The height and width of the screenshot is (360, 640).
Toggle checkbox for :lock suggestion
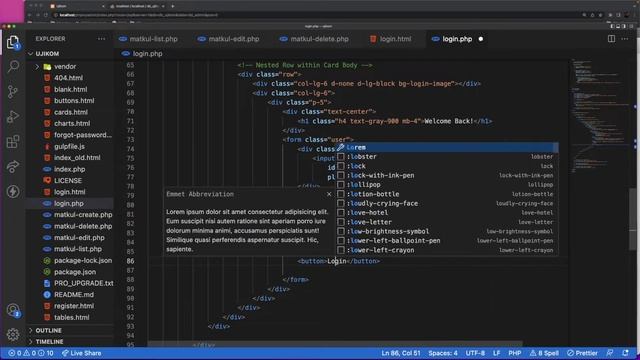[x=341, y=166]
